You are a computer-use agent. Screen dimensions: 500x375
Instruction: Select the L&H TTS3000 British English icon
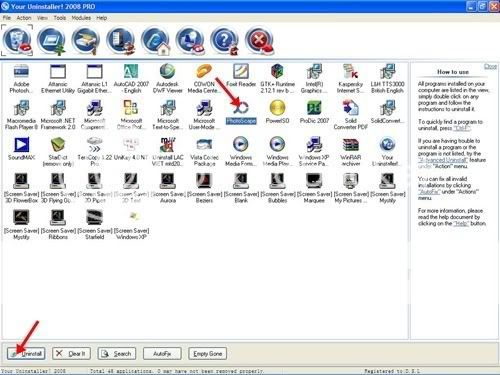click(387, 72)
